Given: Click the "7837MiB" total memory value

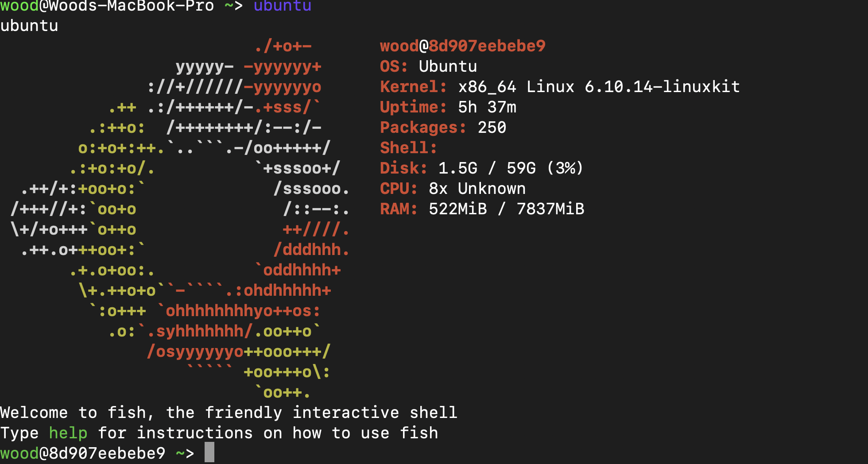Looking at the screenshot, I should click(550, 209).
